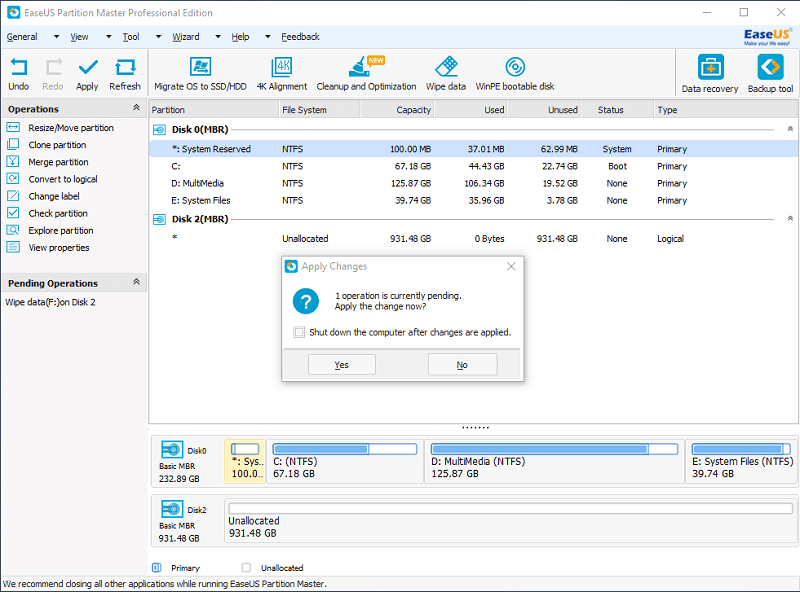Click the EaseUS logo
Screen dimensions: 800x592
click(767, 37)
